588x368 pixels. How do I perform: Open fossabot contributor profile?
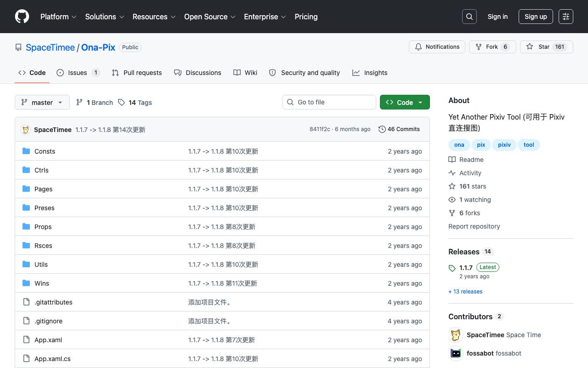coord(480,353)
